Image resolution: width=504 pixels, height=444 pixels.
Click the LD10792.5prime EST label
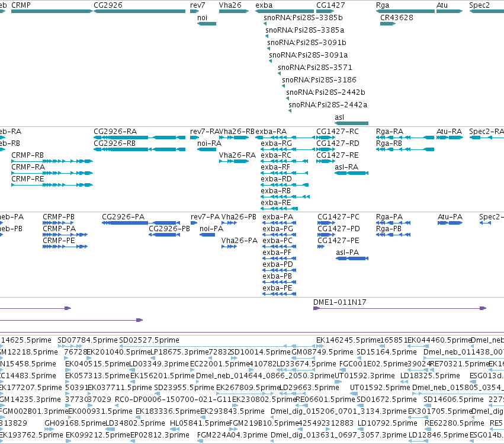point(387,423)
